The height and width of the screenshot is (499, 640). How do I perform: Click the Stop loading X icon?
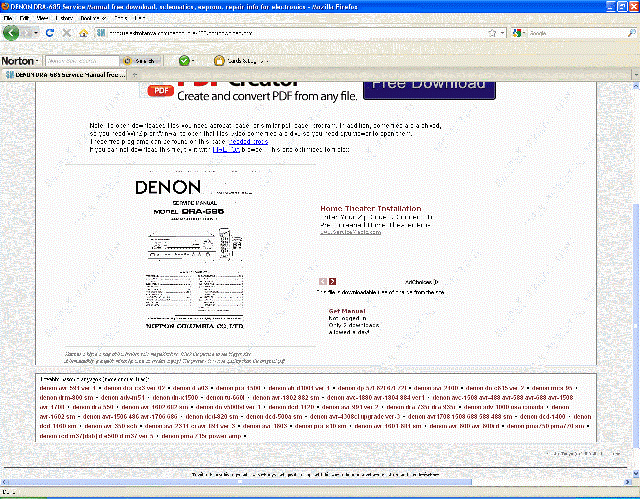(x=67, y=33)
